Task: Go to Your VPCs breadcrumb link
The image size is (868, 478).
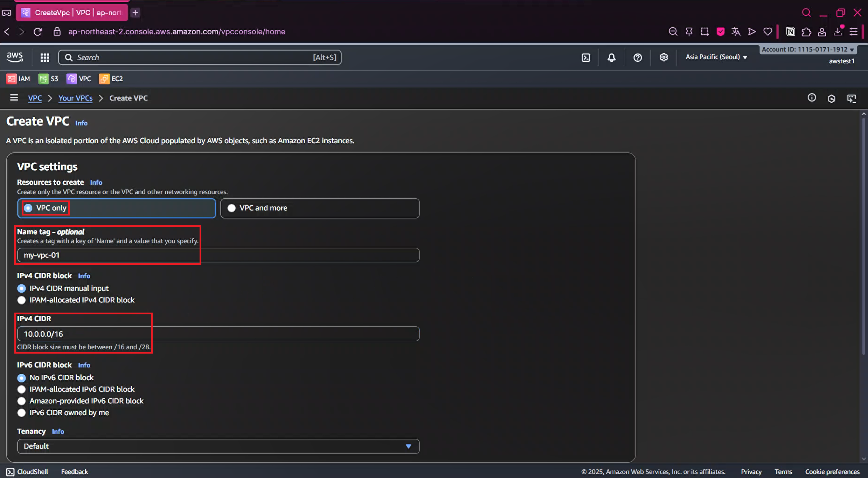Action: (x=75, y=98)
